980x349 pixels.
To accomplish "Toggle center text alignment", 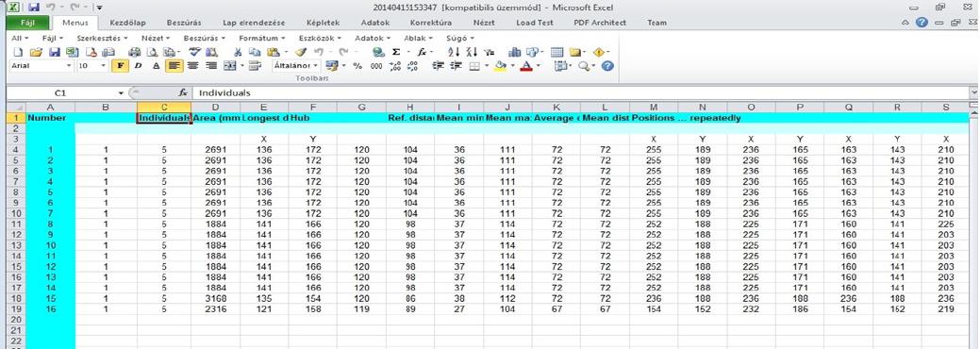I will pyautogui.click(x=192, y=66).
